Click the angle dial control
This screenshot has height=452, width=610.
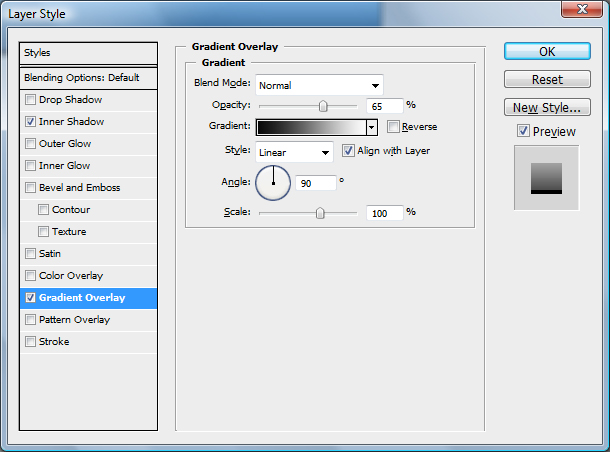click(273, 183)
